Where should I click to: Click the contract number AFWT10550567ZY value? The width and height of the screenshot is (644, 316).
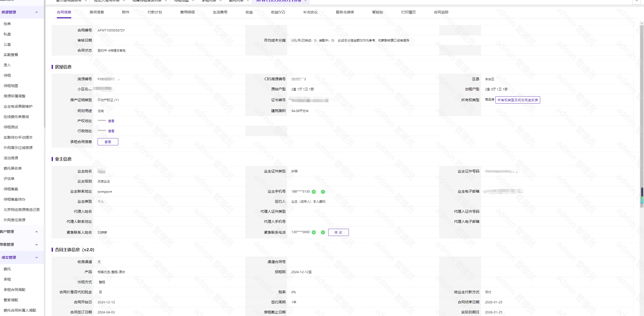pos(111,30)
